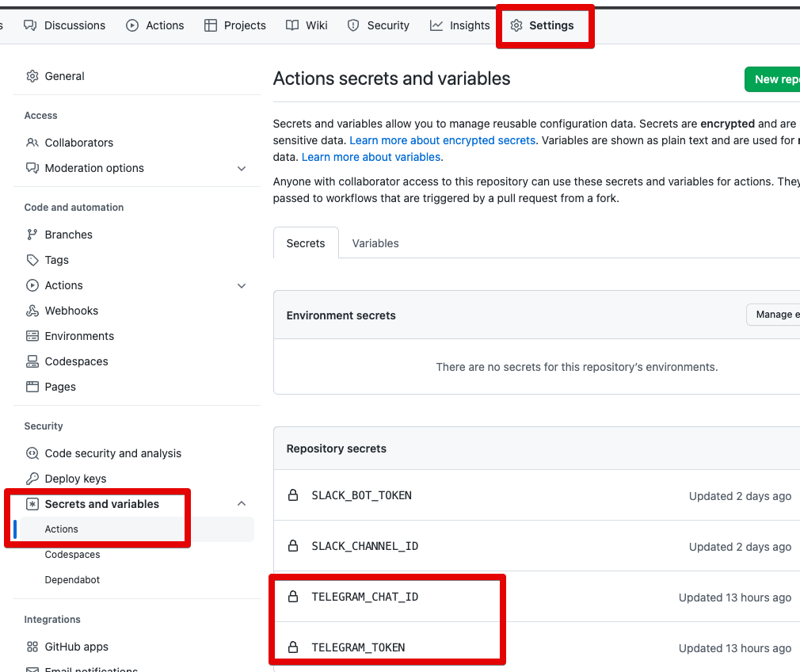Open the Insights tab

[x=459, y=25]
